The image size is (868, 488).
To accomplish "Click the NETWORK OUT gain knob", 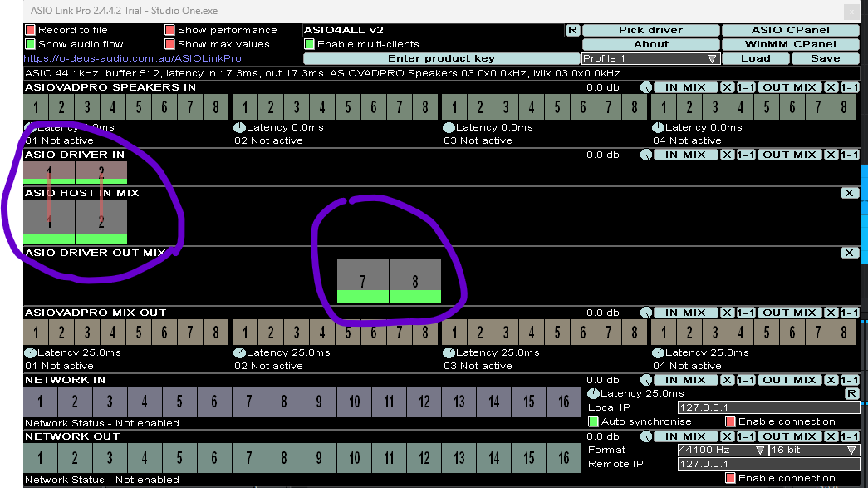I will tap(646, 437).
